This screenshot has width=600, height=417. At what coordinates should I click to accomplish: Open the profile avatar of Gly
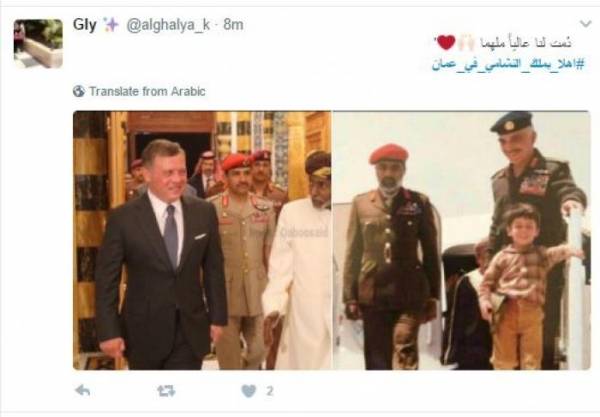point(38,44)
